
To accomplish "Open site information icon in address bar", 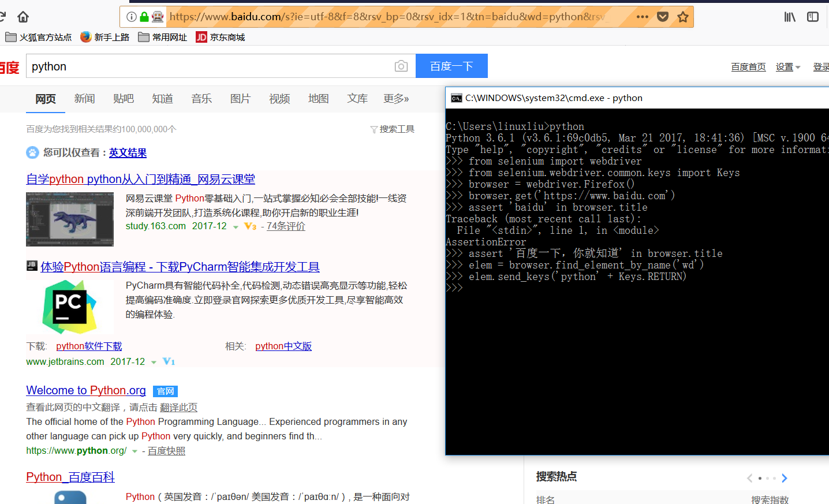I will (x=132, y=17).
